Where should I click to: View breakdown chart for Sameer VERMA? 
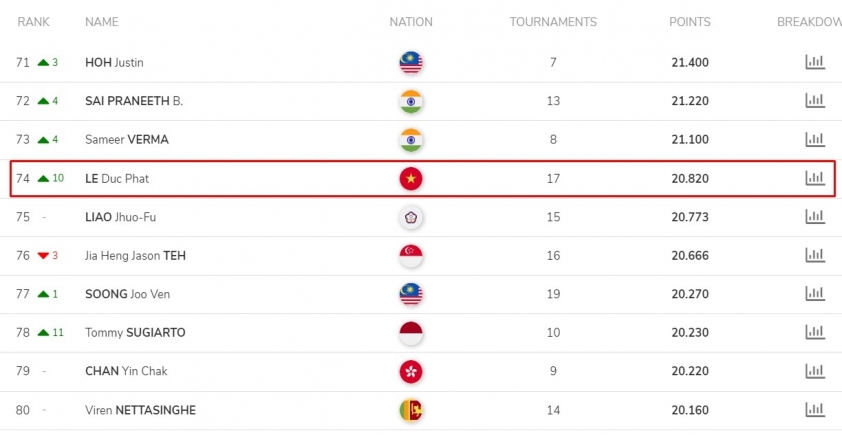[815, 140]
